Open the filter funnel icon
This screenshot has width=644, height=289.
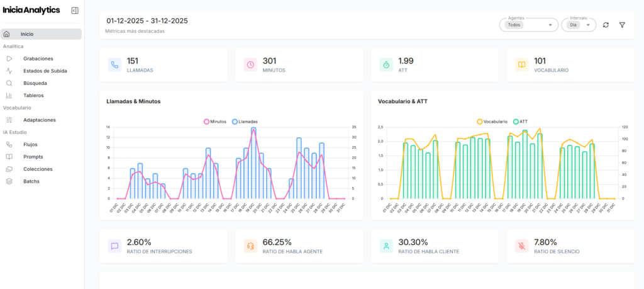point(622,25)
